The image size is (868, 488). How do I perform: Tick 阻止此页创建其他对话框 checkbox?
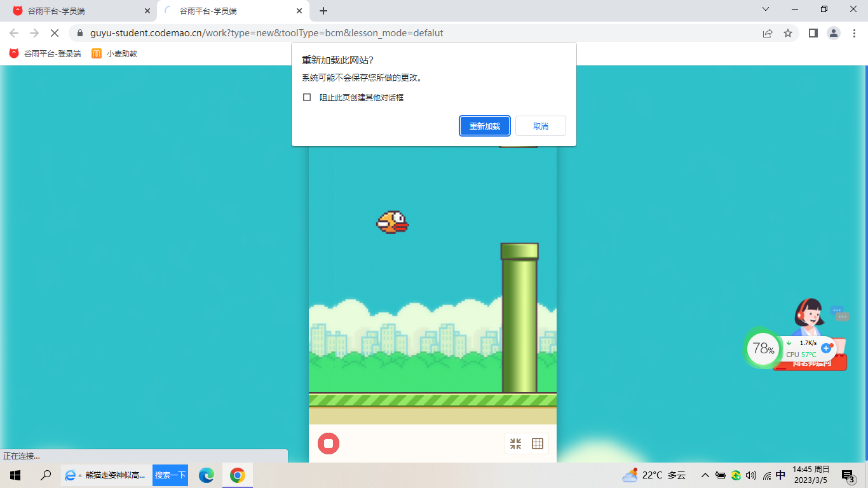[x=307, y=97]
